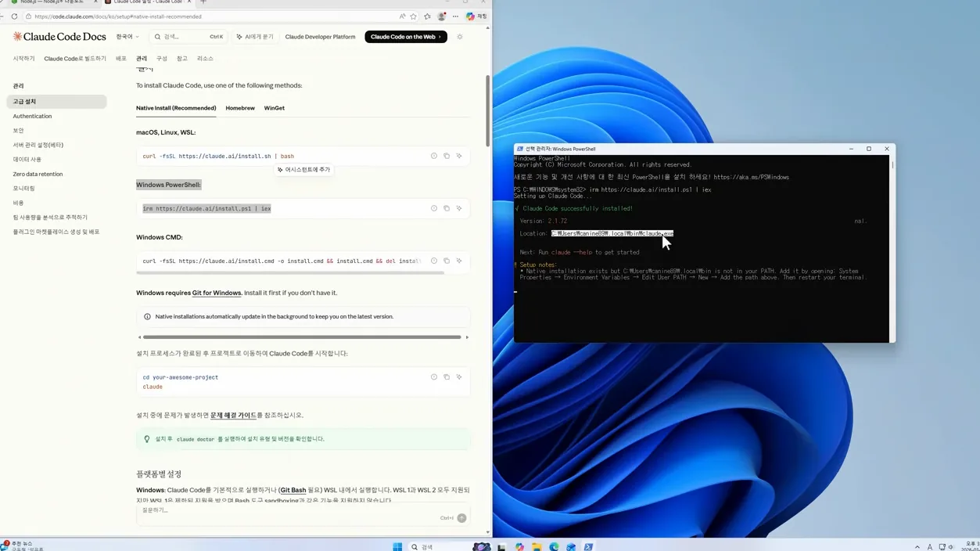
Task: Click the CMD code block horizontal scrollbar
Action: (x=290, y=272)
